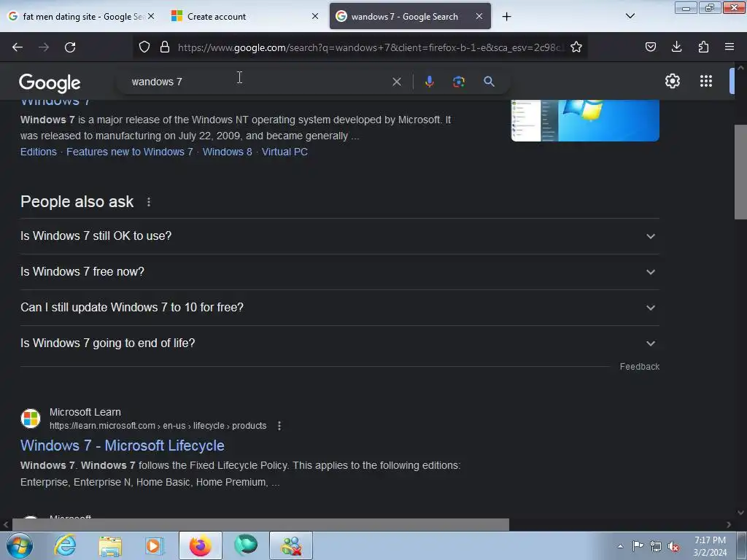Image resolution: width=747 pixels, height=560 pixels.
Task: Save page to Pocket
Action: pos(650,47)
